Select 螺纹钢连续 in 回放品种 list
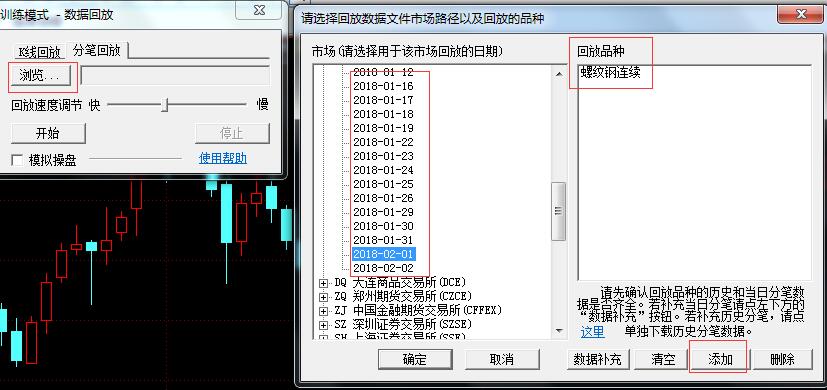This screenshot has width=827, height=390. pyautogui.click(x=610, y=72)
